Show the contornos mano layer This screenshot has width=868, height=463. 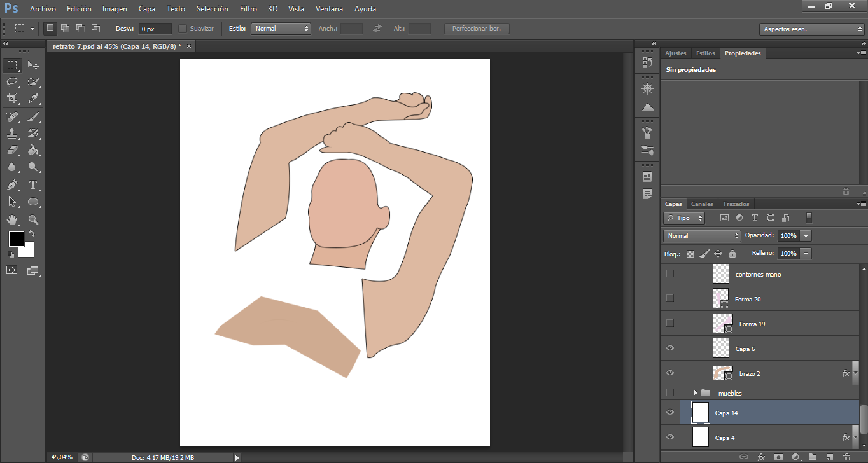pyautogui.click(x=669, y=273)
